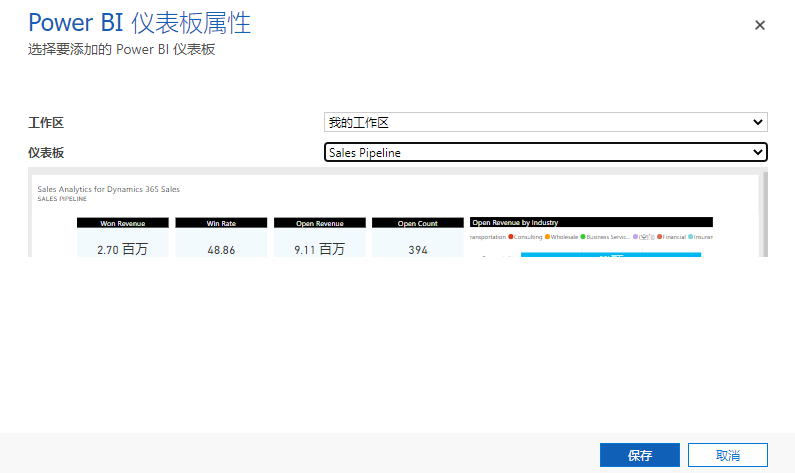Click the Open Revenue by Industry chart header
Screen dimensions: 795x473
591,222
